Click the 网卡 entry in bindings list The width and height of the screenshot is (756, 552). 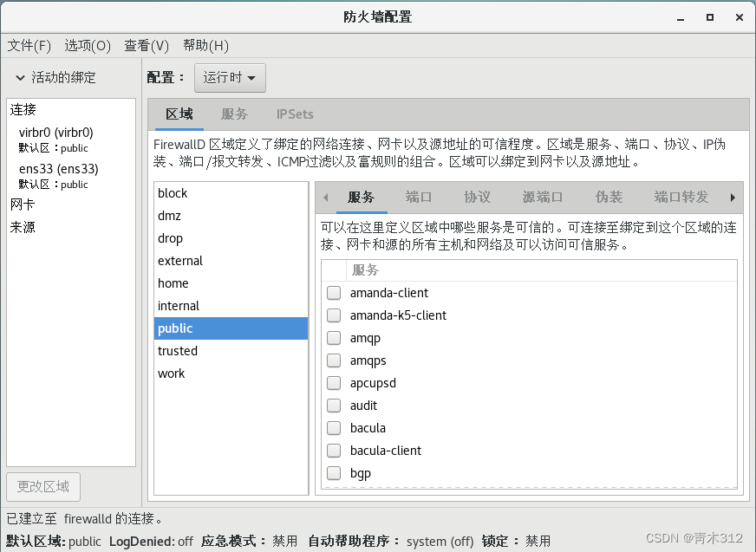tap(23, 205)
